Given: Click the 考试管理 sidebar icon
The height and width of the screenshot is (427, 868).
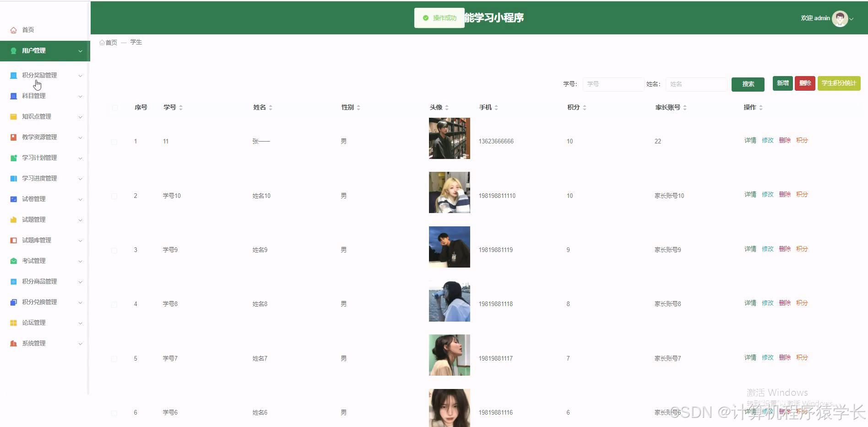Looking at the screenshot, I should (14, 261).
